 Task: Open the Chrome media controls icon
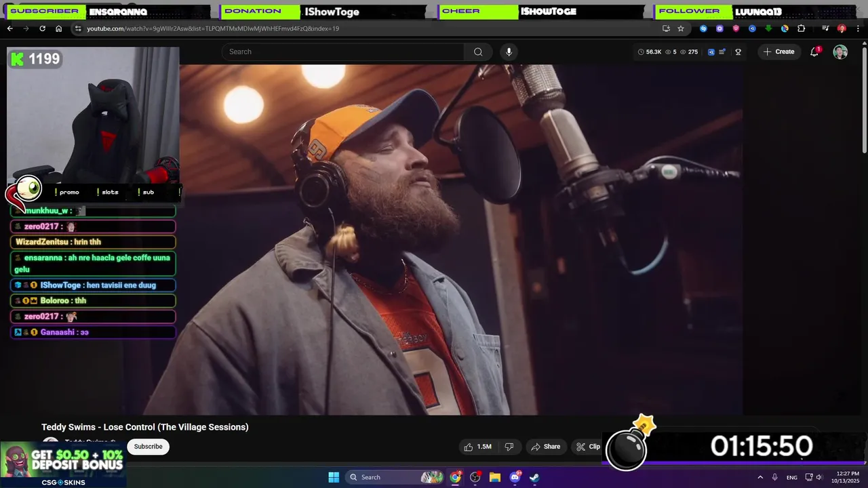pyautogui.click(x=825, y=28)
